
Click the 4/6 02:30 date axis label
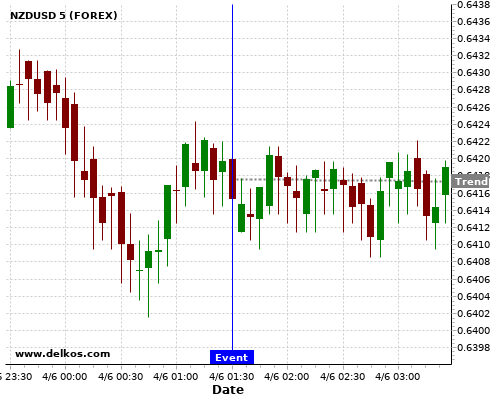tap(342, 377)
